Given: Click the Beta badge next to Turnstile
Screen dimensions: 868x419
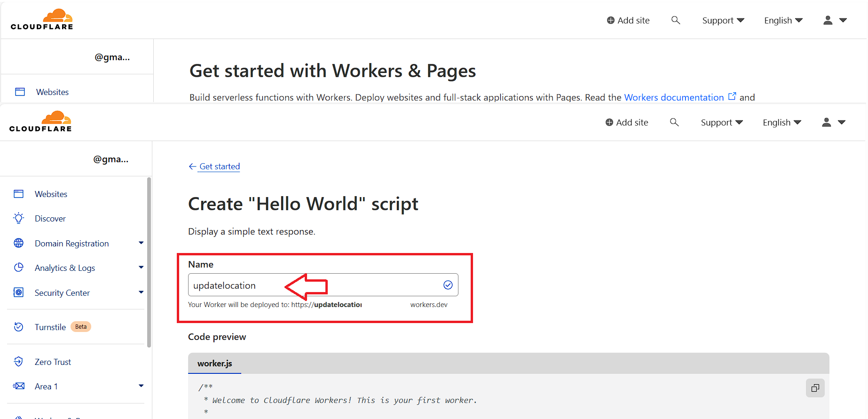Looking at the screenshot, I should pyautogui.click(x=81, y=327).
